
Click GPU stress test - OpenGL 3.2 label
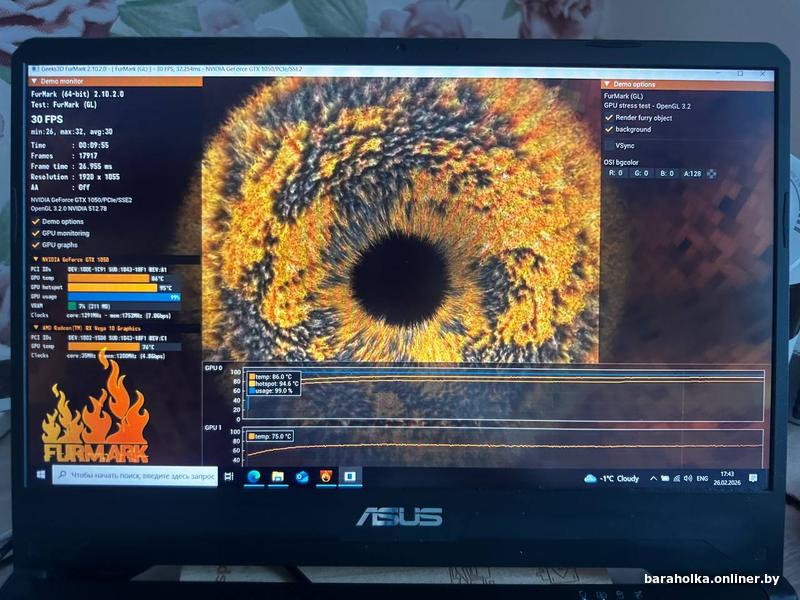pos(647,106)
